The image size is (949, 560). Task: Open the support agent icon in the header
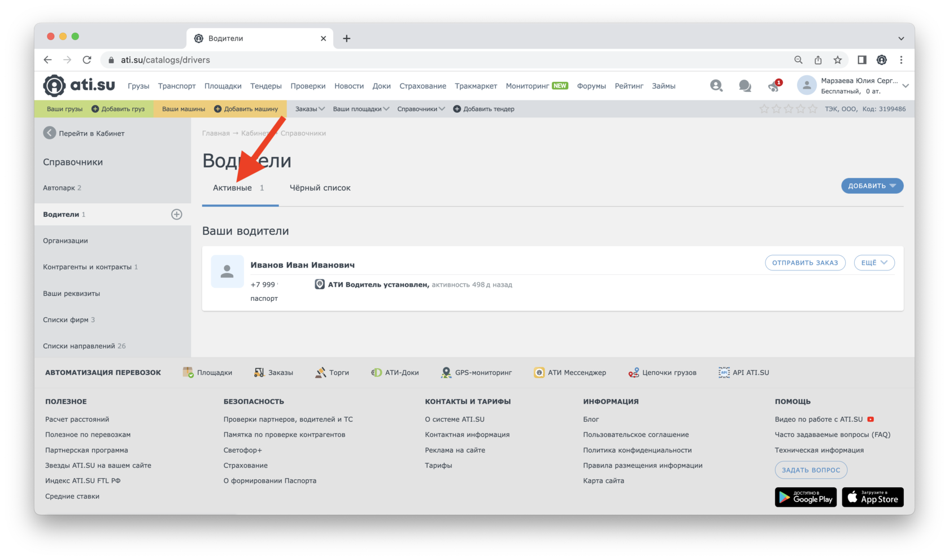pyautogui.click(x=716, y=86)
